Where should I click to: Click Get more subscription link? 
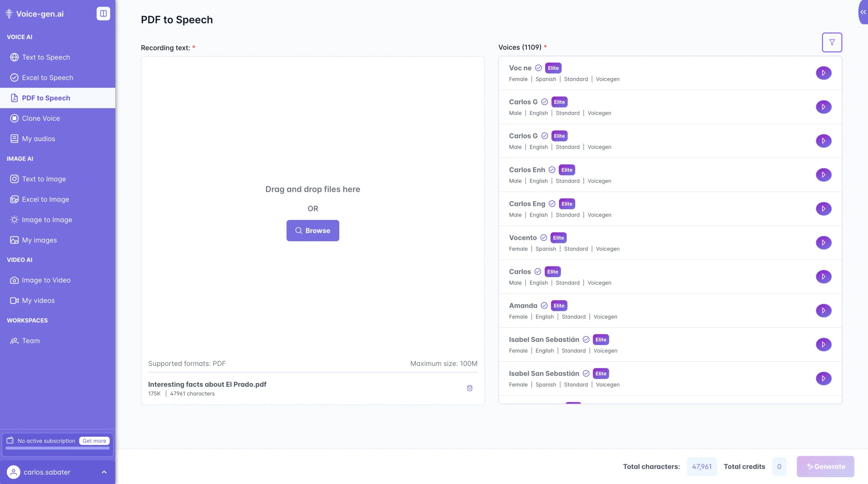(x=94, y=441)
